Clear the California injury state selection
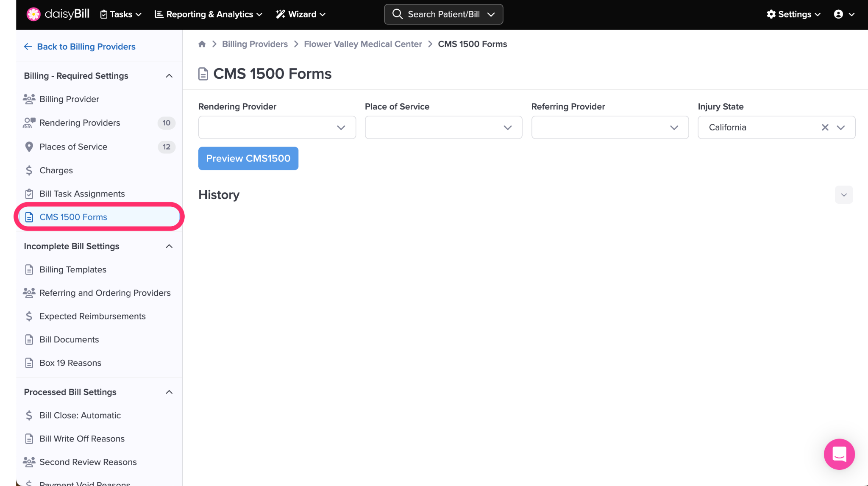 825,127
